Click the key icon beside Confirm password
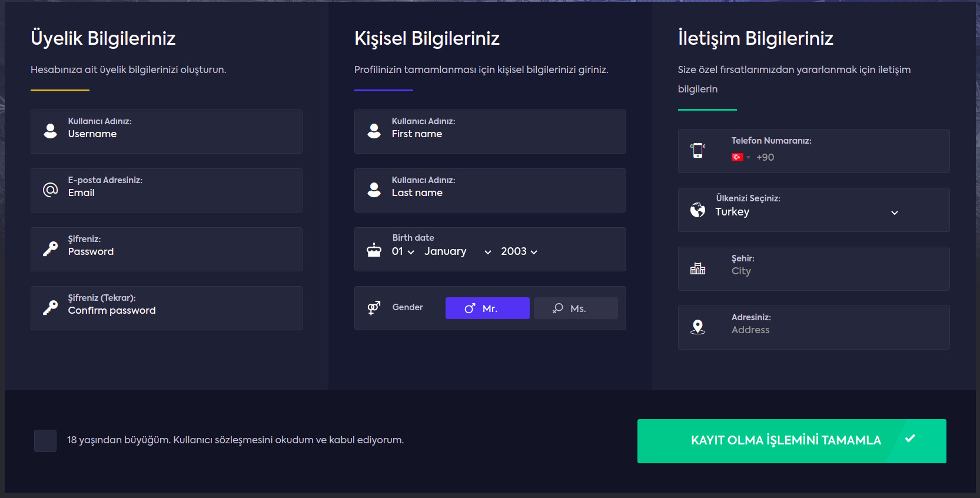Image resolution: width=980 pixels, height=498 pixels. [51, 307]
